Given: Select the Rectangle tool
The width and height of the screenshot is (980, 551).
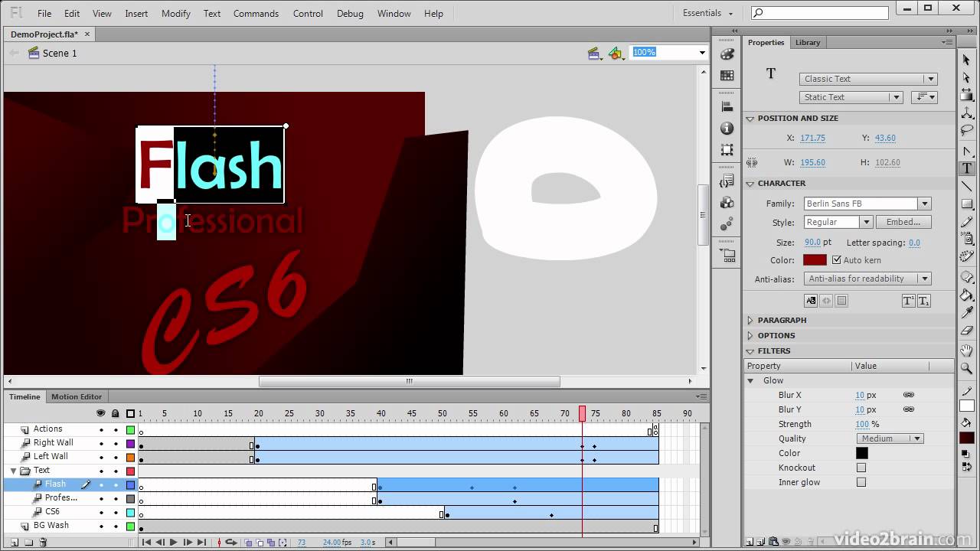Looking at the screenshot, I should [x=967, y=204].
